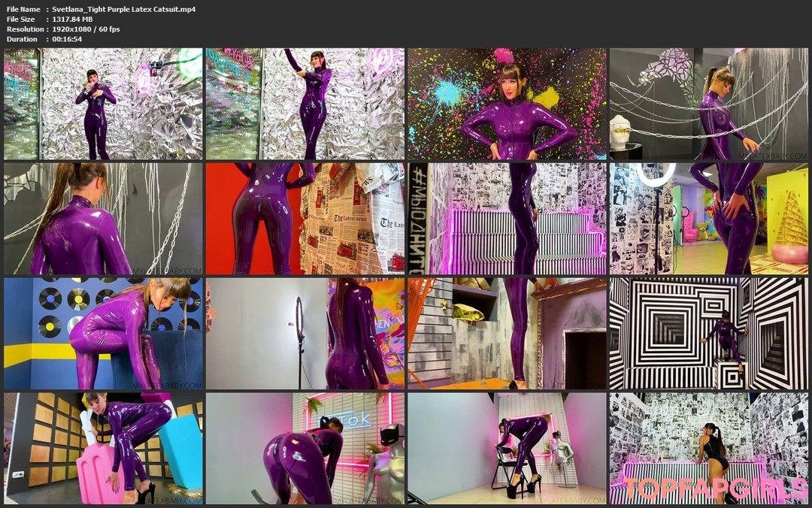
Task: Open the thumbnail with the neon TikTok sign
Action: (304, 448)
